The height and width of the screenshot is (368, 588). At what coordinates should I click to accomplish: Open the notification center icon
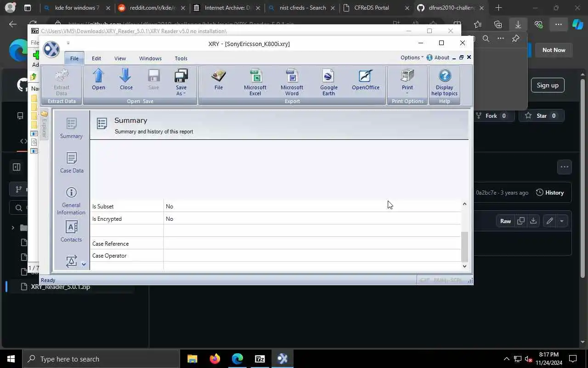pos(573,359)
